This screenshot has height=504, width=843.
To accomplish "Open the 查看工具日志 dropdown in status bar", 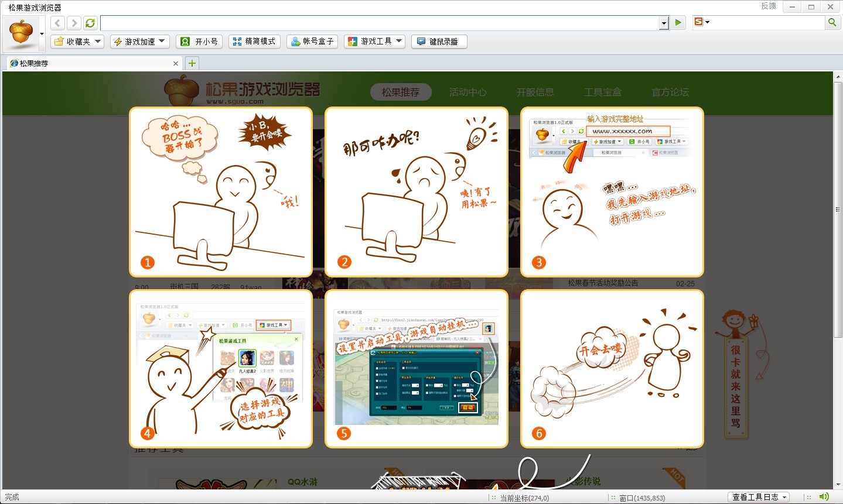I will [759, 497].
